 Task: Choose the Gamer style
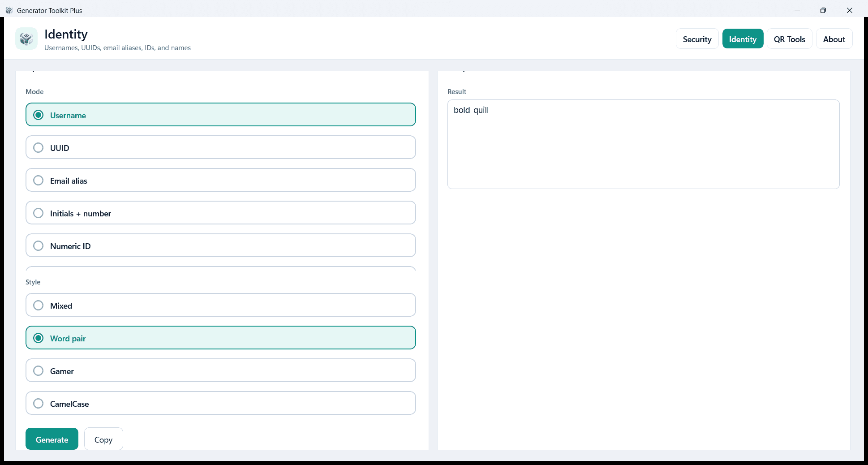tap(220, 370)
